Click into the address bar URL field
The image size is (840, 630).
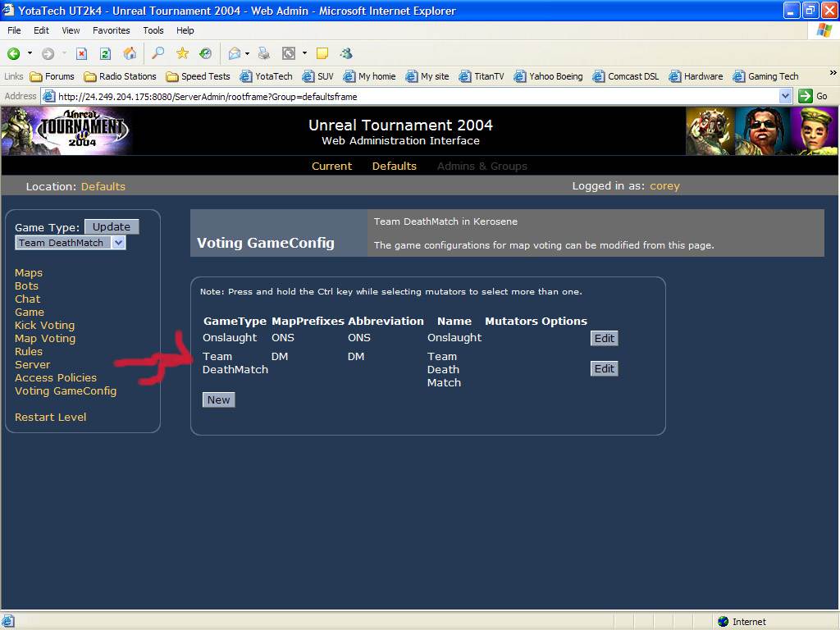[x=410, y=97]
